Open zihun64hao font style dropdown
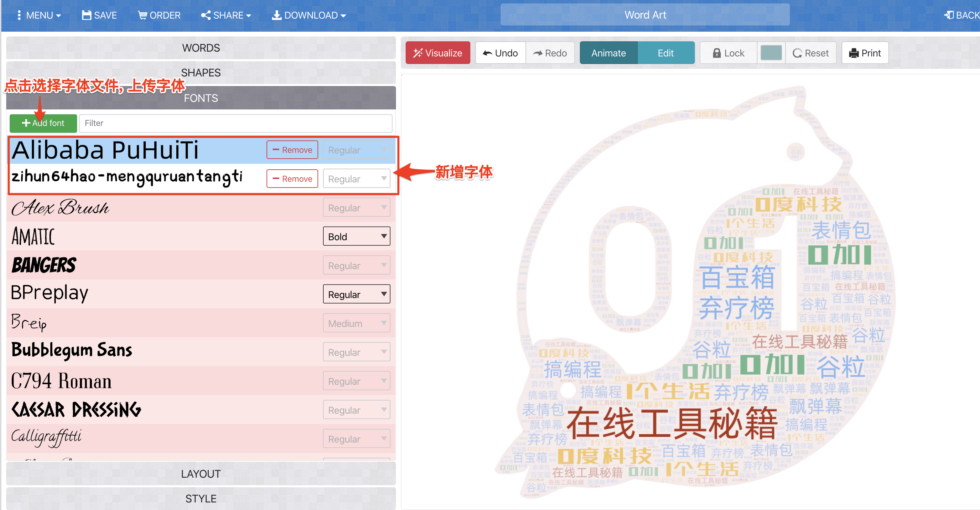 356,179
